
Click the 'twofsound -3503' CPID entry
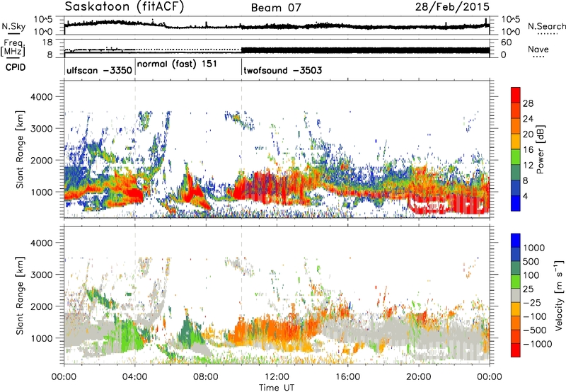tap(282, 70)
